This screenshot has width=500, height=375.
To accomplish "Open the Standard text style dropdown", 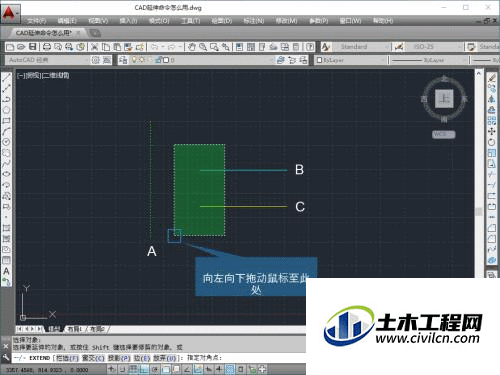I will point(361,47).
